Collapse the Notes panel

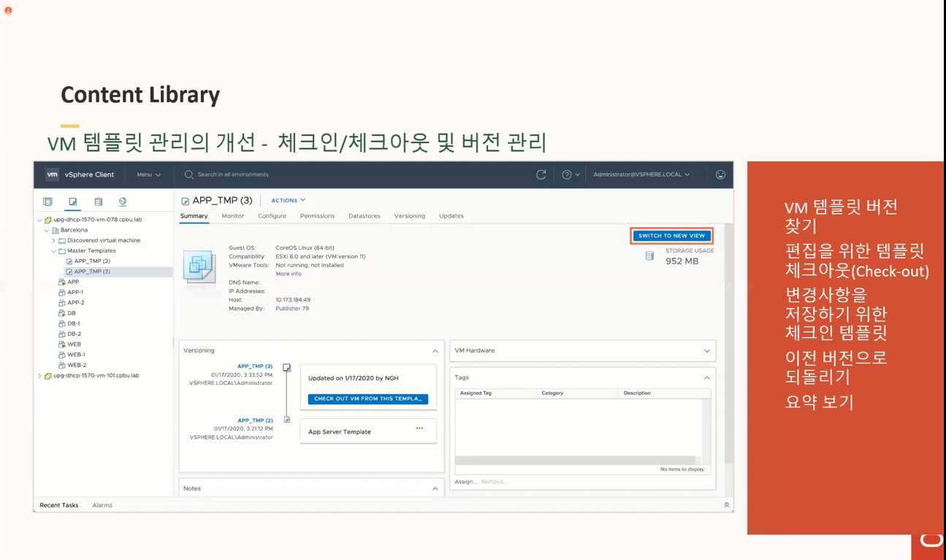(x=435, y=489)
